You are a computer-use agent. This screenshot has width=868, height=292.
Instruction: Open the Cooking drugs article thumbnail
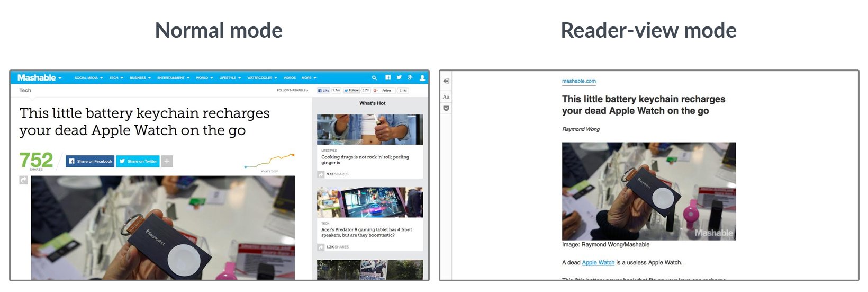[x=370, y=129]
